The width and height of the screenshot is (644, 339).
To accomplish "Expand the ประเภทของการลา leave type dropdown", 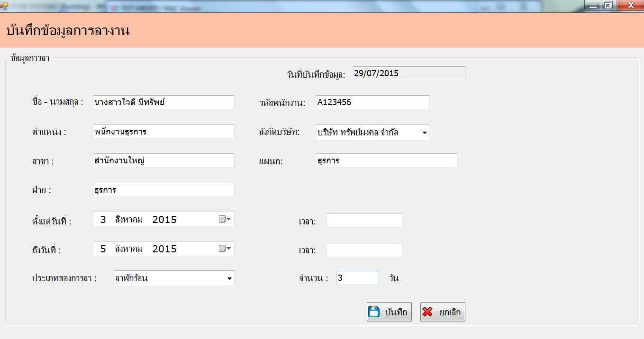I will (x=229, y=278).
